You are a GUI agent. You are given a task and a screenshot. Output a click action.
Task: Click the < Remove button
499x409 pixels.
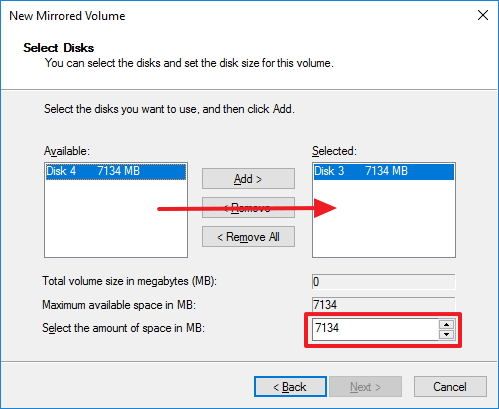tap(248, 208)
